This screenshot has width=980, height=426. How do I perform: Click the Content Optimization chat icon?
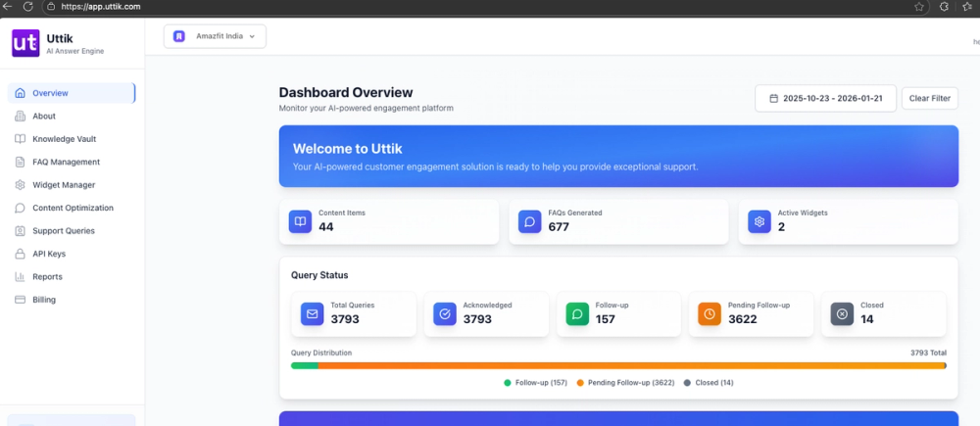(x=20, y=208)
